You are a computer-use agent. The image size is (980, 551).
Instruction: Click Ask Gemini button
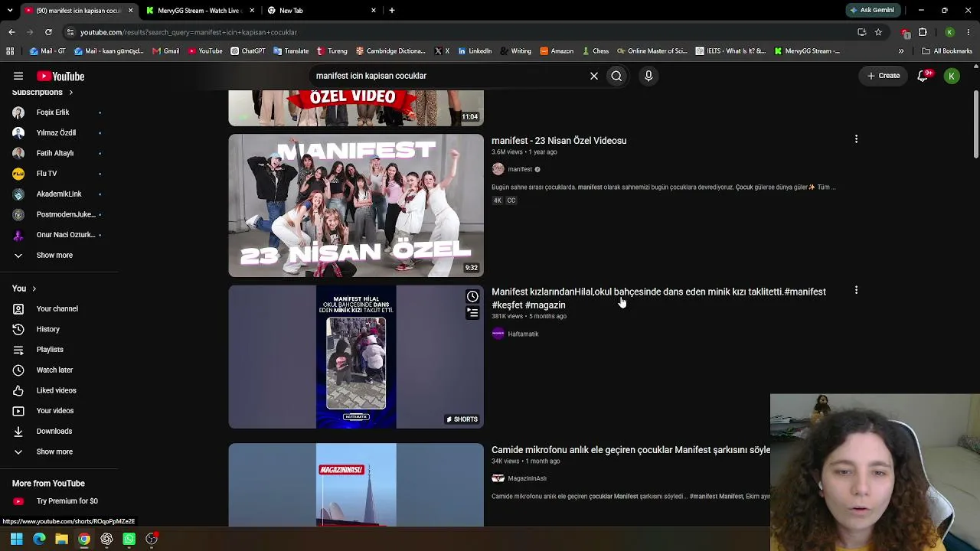click(x=872, y=11)
